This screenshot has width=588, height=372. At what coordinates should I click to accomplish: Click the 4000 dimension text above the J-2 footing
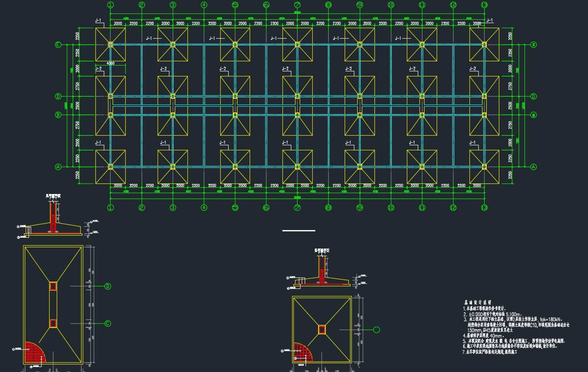click(x=111, y=63)
